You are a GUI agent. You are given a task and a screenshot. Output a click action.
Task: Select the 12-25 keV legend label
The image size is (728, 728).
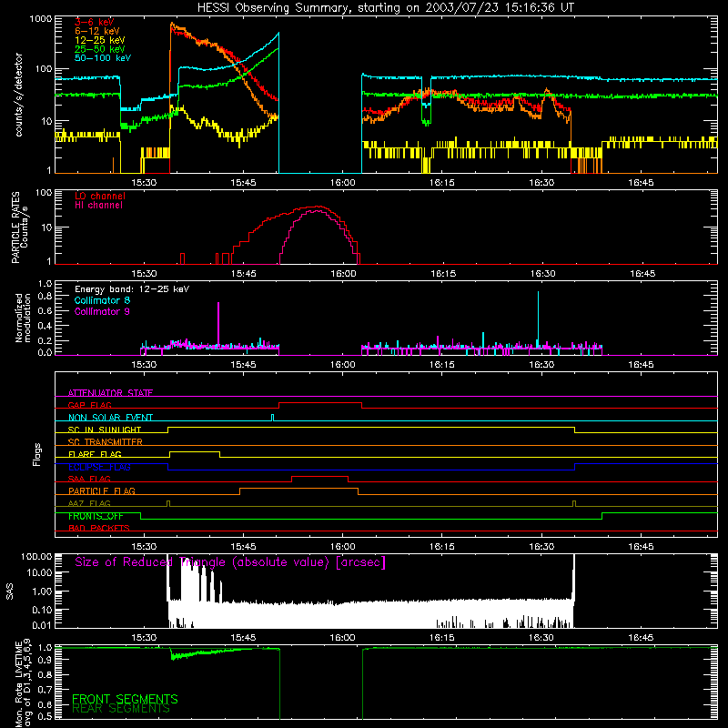tap(100, 40)
